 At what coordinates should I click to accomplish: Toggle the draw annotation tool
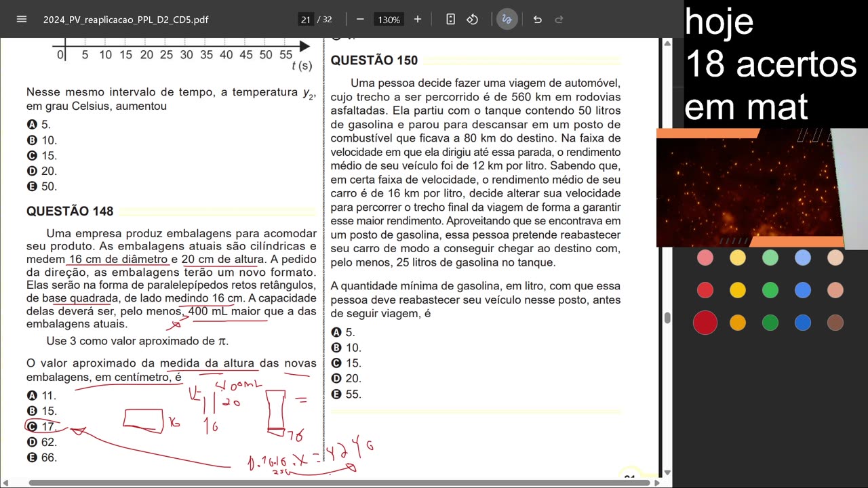click(x=507, y=19)
